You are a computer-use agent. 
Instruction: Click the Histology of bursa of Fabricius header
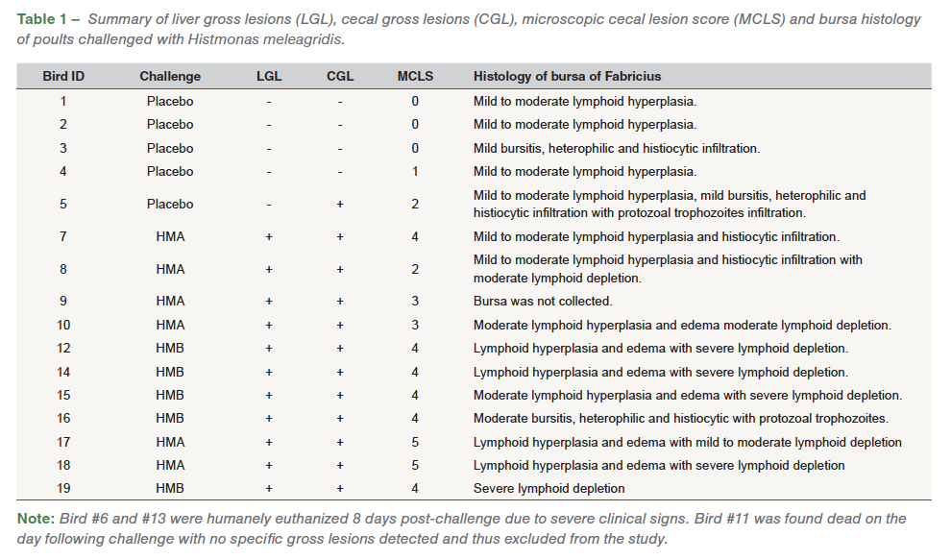pos(567,76)
